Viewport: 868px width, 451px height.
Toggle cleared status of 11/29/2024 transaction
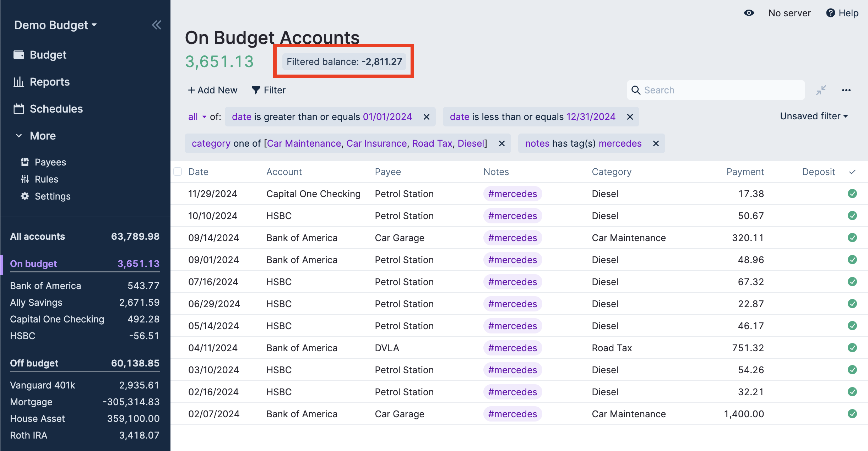tap(852, 194)
